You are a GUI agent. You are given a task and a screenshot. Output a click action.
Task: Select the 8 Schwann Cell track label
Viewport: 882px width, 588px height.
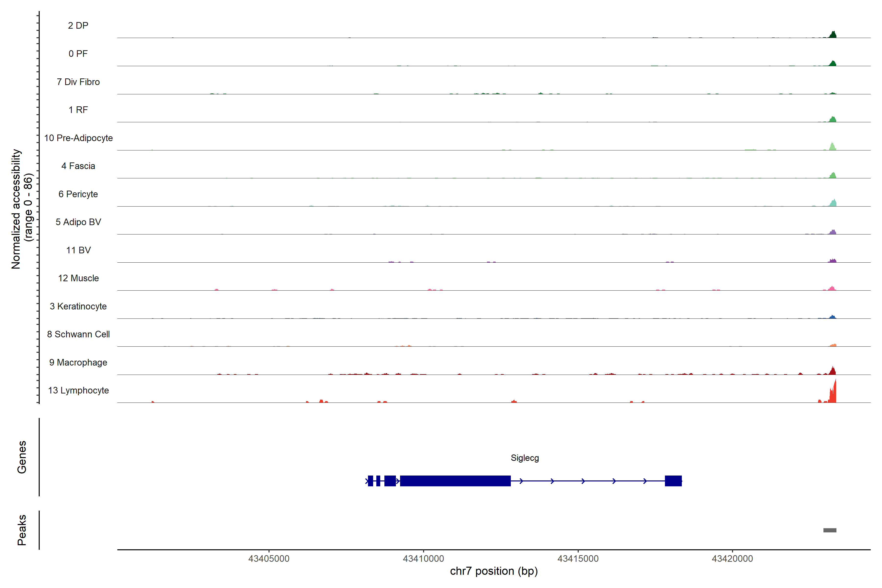(x=78, y=334)
